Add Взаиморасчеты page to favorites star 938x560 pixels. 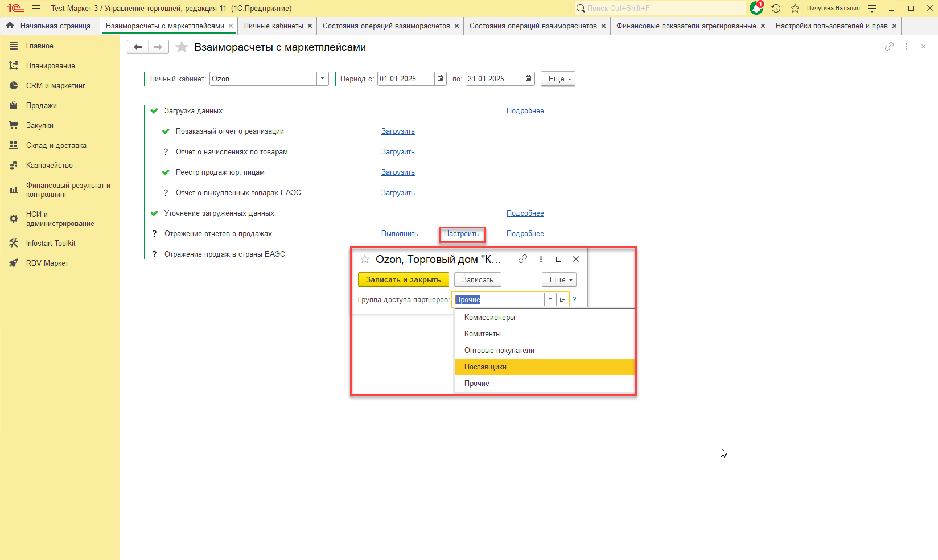[x=182, y=47]
